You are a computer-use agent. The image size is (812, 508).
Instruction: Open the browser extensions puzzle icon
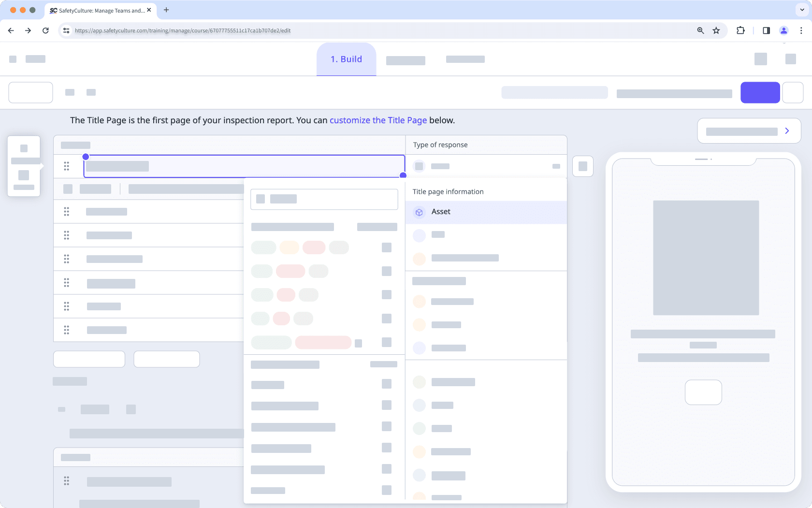(740, 30)
